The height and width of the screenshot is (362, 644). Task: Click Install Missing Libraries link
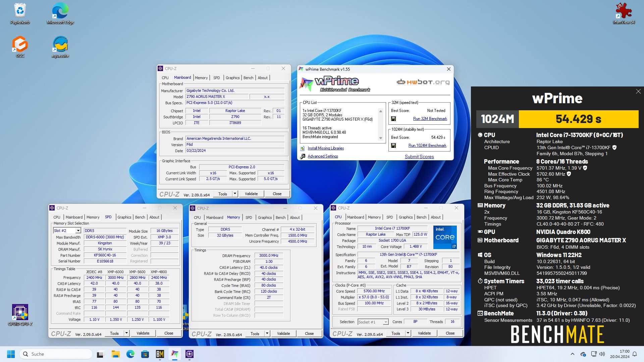[326, 148]
